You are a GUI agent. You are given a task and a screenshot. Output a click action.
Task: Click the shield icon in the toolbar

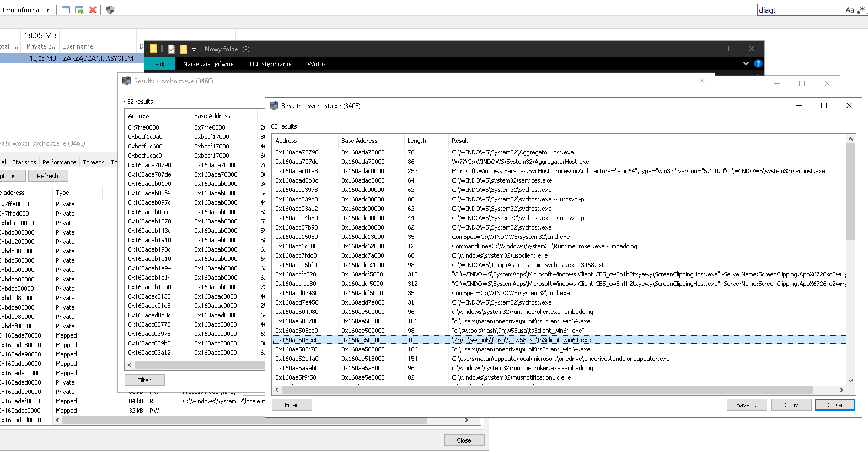[x=110, y=10]
